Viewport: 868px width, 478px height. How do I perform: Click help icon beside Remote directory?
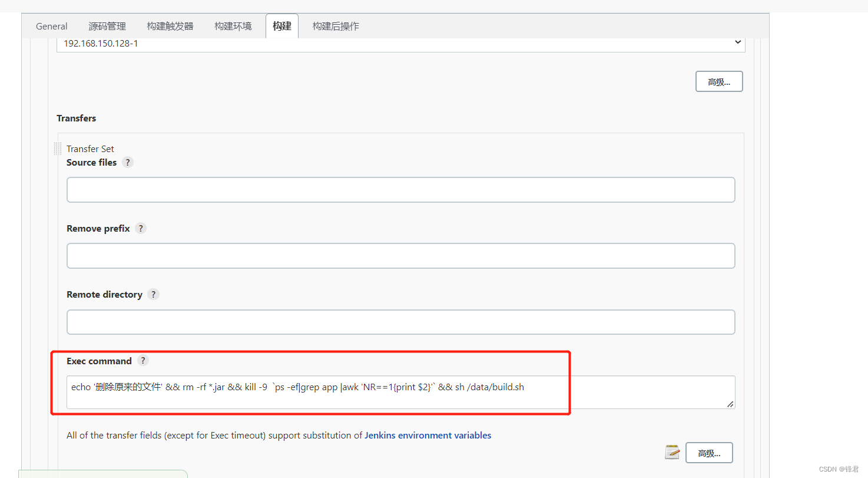point(153,294)
